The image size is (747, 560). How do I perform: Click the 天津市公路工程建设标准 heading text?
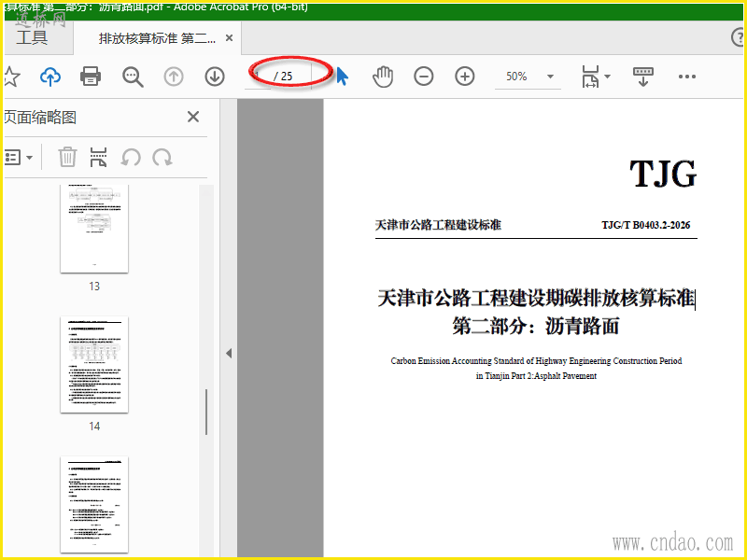coord(438,225)
